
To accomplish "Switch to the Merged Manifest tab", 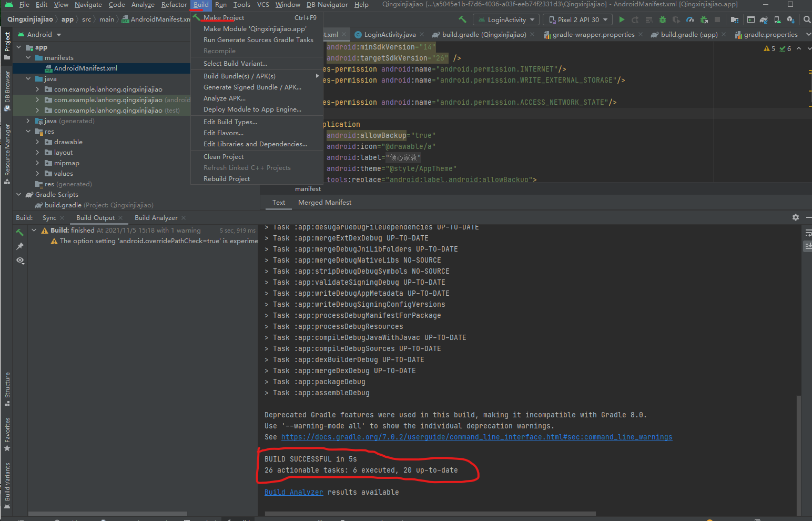I will [324, 203].
